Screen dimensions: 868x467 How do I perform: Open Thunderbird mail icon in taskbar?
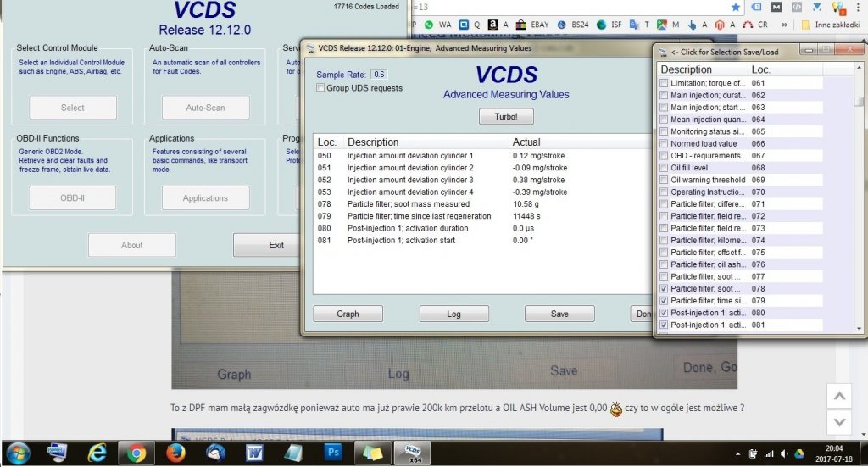pyautogui.click(x=215, y=453)
